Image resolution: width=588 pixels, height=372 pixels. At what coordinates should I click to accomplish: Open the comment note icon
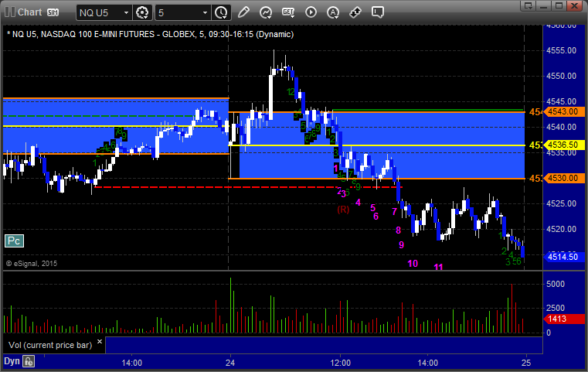378,12
